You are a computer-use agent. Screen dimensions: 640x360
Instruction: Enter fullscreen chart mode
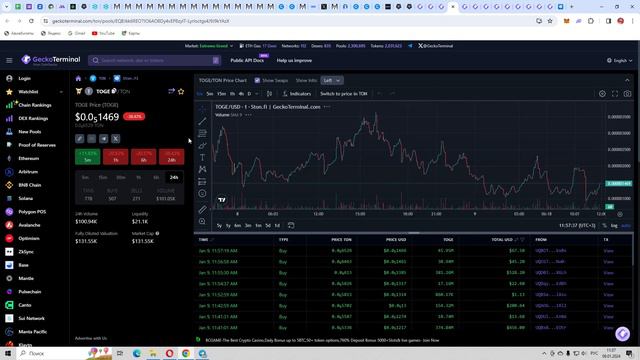tap(615, 94)
